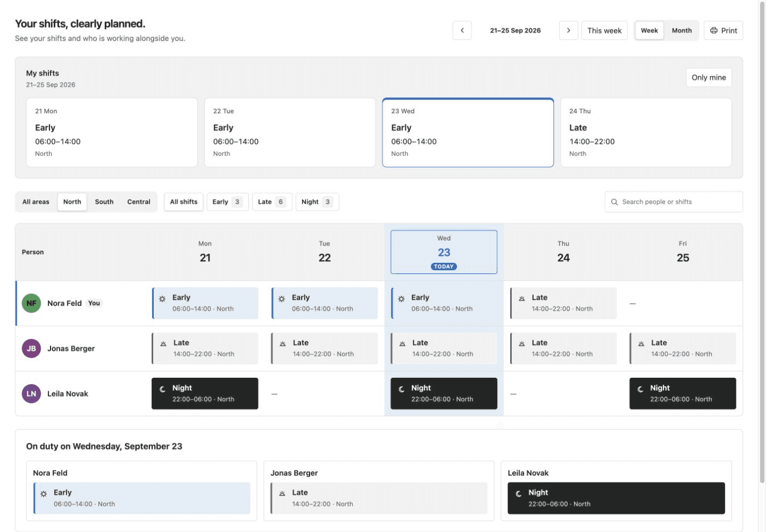Click the Person column header

tap(33, 252)
